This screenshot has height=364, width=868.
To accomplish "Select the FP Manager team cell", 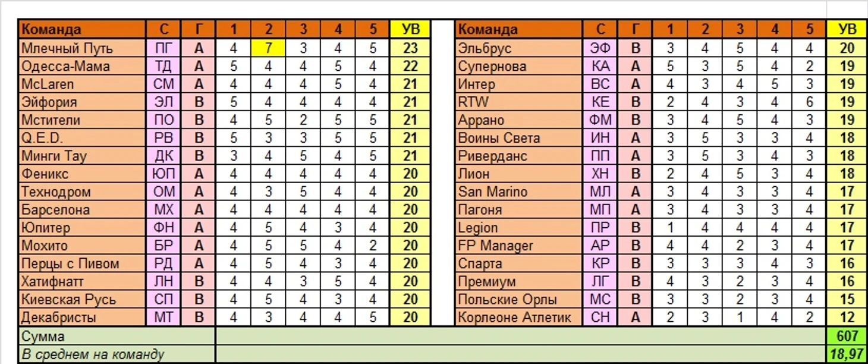I will 519,245.
